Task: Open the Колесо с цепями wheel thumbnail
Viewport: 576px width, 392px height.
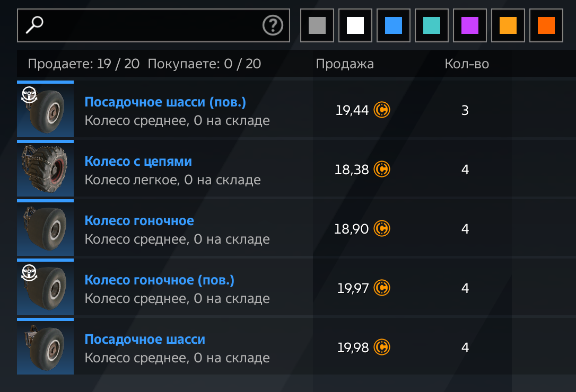Action: coord(45,168)
